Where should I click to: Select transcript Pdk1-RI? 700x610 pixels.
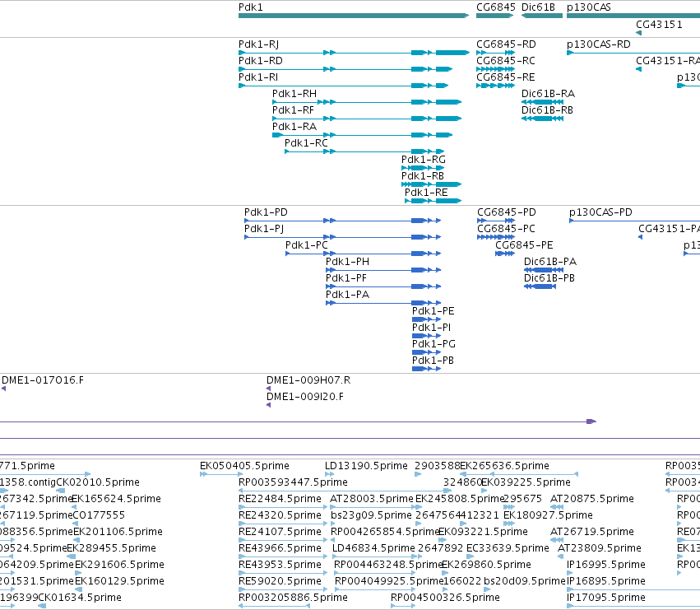coord(343,86)
